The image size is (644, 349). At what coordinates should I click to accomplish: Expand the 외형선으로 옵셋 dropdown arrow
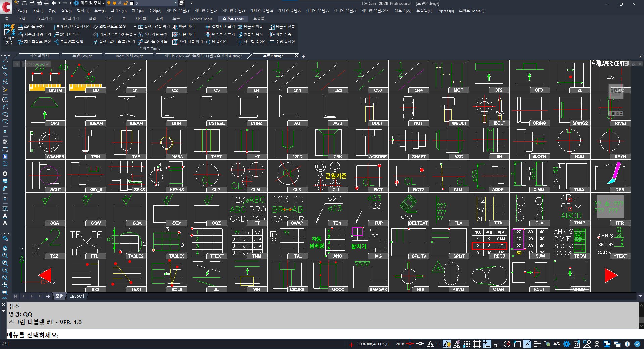(x=135, y=27)
